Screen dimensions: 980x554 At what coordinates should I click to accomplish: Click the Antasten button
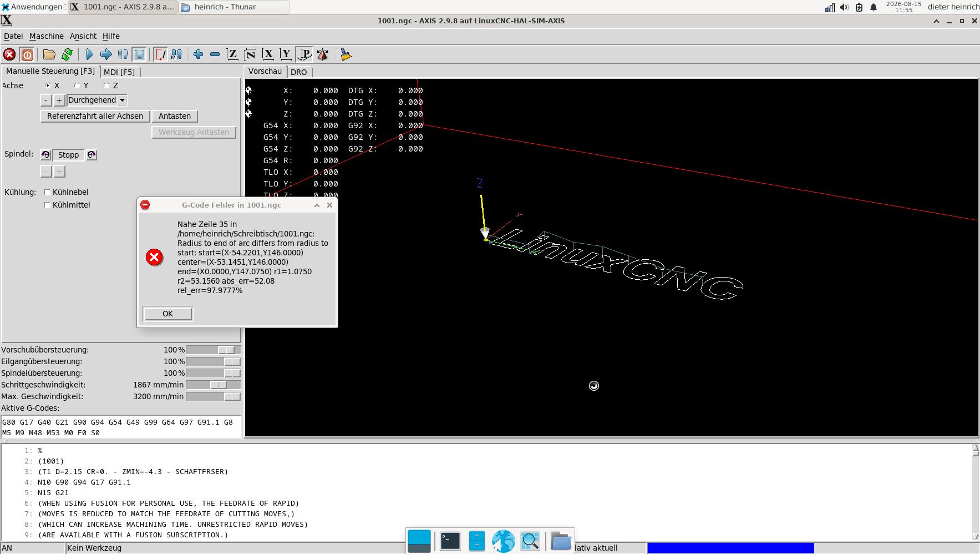click(x=175, y=116)
